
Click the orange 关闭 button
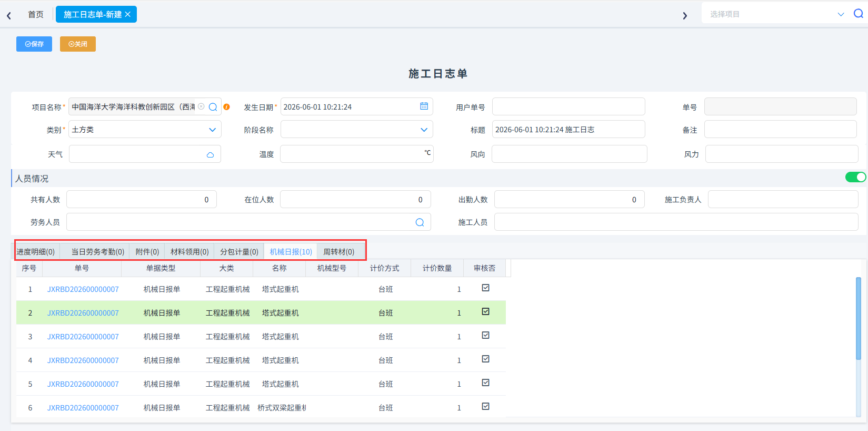[x=78, y=44]
